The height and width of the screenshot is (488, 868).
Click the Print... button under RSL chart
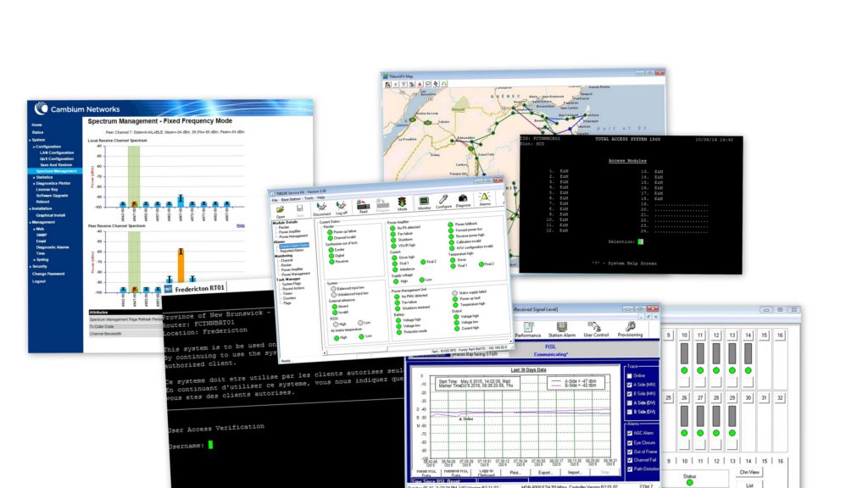(515, 473)
